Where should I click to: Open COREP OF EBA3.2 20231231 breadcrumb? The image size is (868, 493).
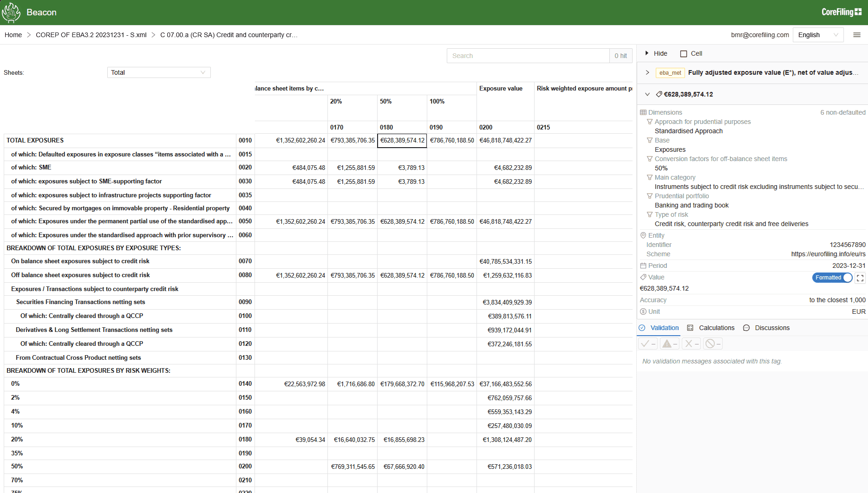pyautogui.click(x=91, y=35)
